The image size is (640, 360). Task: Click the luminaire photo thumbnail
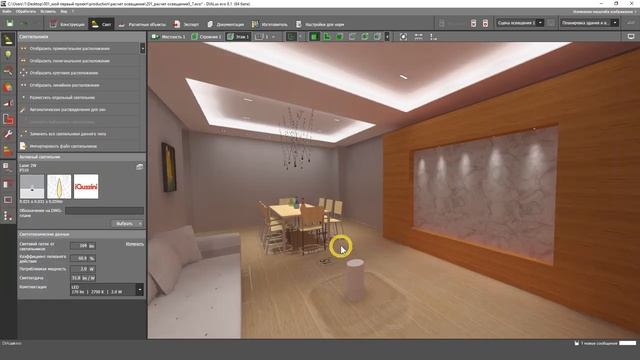pos(32,187)
